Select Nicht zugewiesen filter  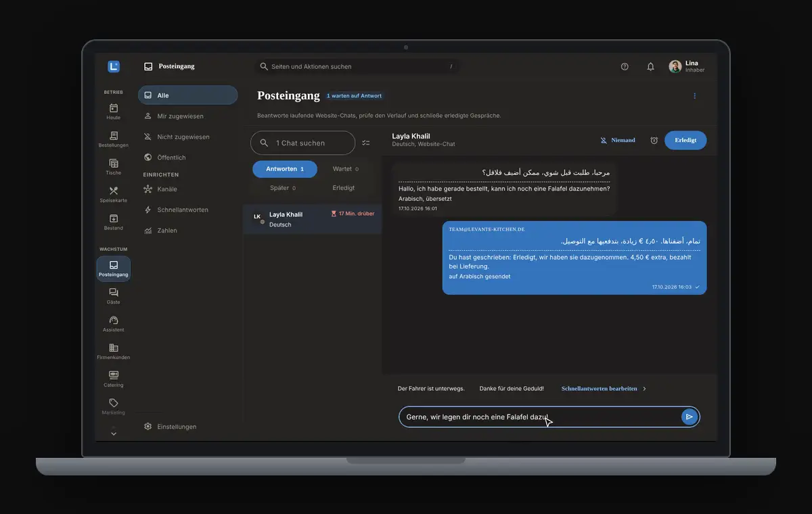pos(187,137)
